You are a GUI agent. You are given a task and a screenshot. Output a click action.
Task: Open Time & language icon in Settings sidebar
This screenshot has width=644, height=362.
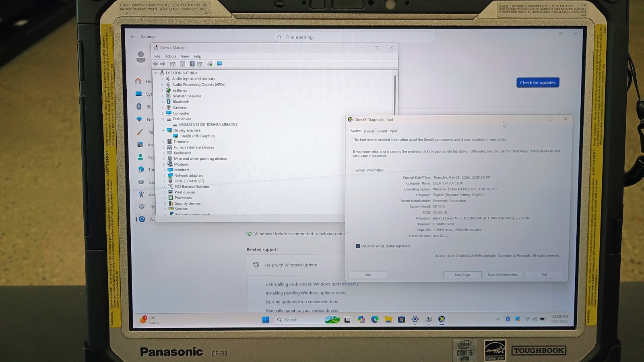(x=141, y=169)
